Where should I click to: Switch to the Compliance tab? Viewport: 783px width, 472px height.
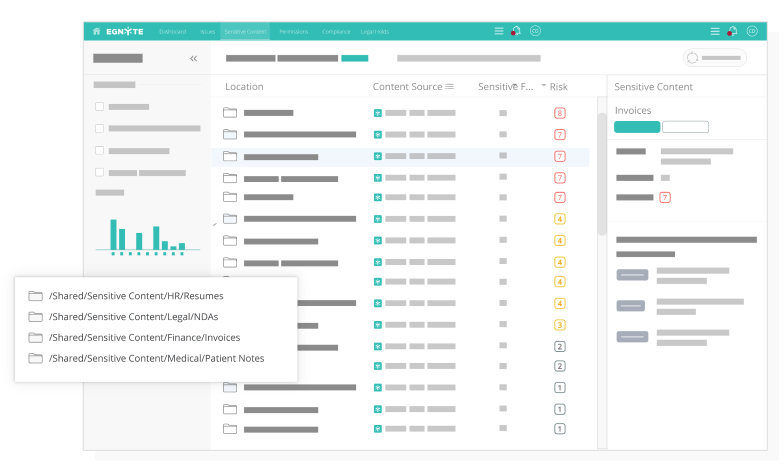click(336, 31)
